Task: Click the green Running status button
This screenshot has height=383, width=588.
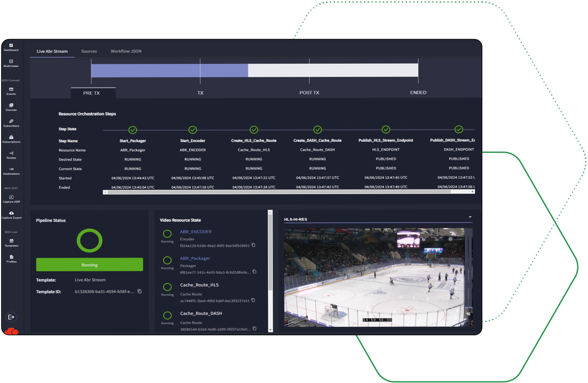Action: (90, 265)
